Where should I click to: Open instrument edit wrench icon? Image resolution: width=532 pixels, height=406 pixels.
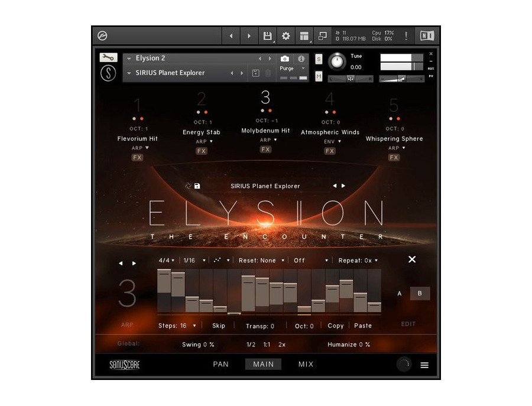click(108, 57)
